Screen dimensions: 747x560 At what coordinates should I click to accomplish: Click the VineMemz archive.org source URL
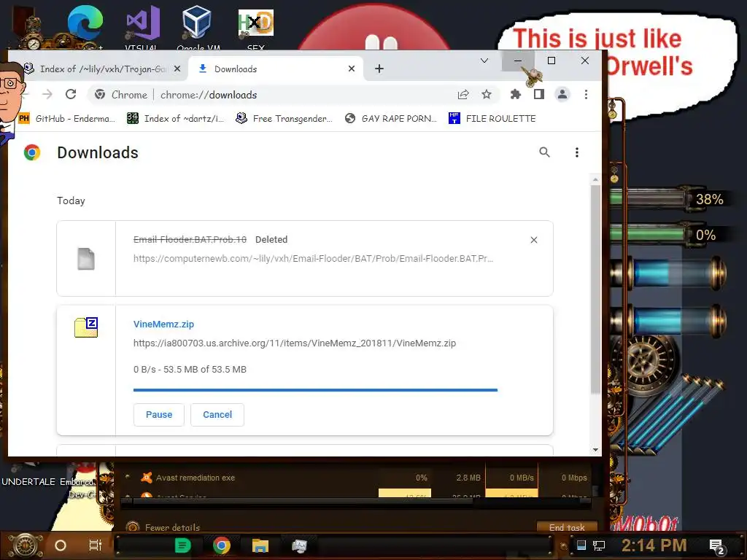pyautogui.click(x=295, y=343)
